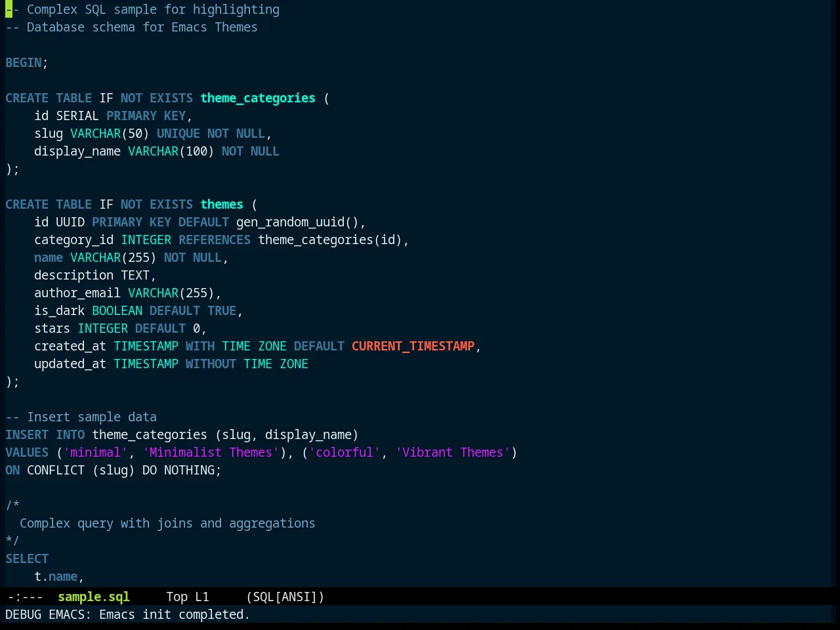Click the SELECT keyword

pyautogui.click(x=27, y=558)
